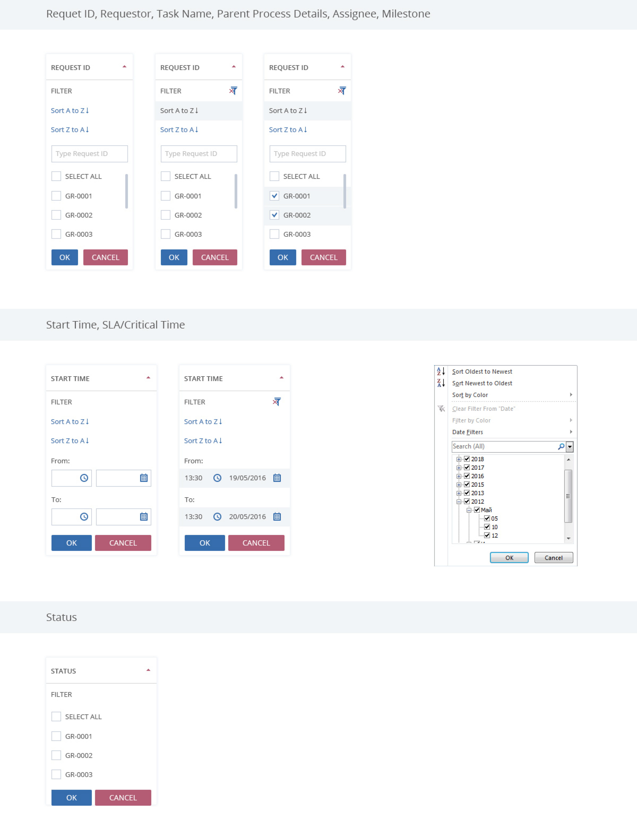
Task: Open time picker clock in empty From field
Action: coord(84,478)
